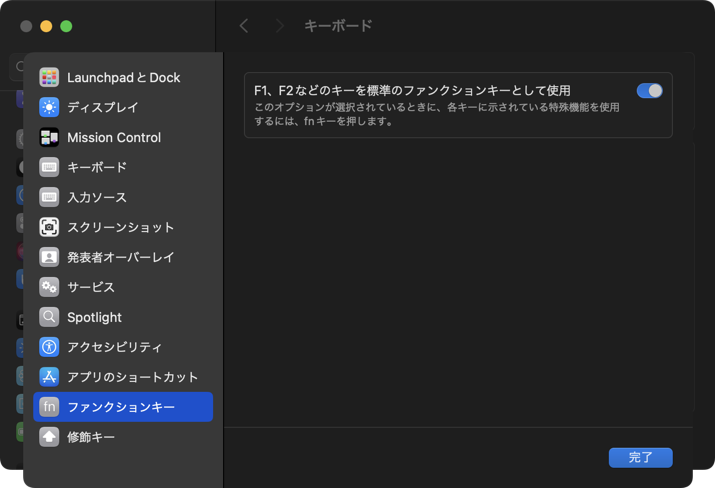Screen dimensions: 715x488
Task: Click the fn icon in the sidebar
Action: click(x=49, y=407)
